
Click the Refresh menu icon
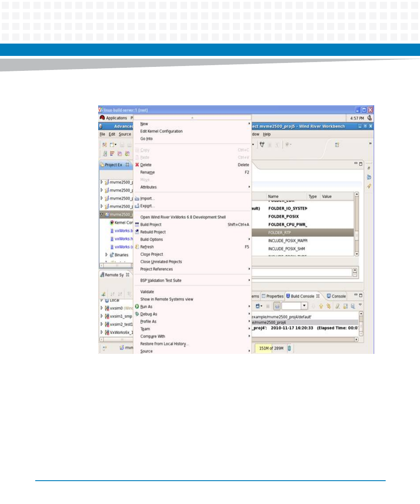[137, 247]
